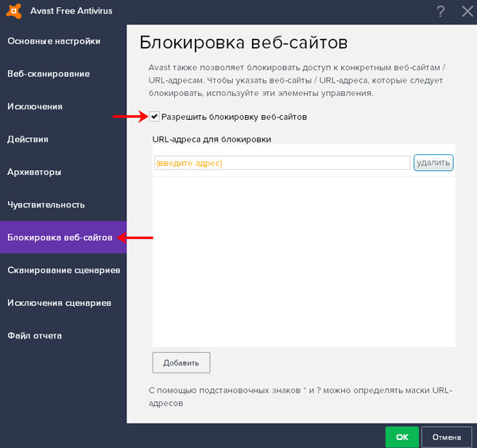Open Действия section
The width and height of the screenshot is (477, 448).
tap(28, 139)
